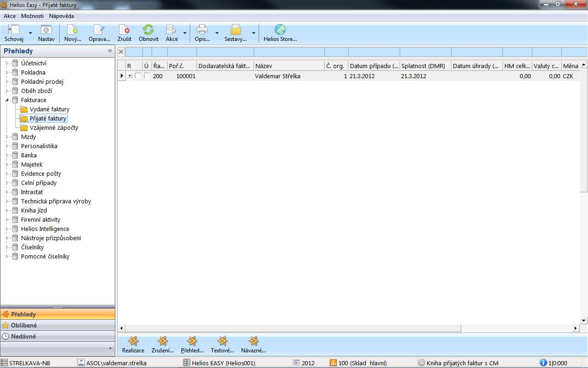Click the Realizace action icon
This screenshot has height=368, width=588.
point(133,341)
